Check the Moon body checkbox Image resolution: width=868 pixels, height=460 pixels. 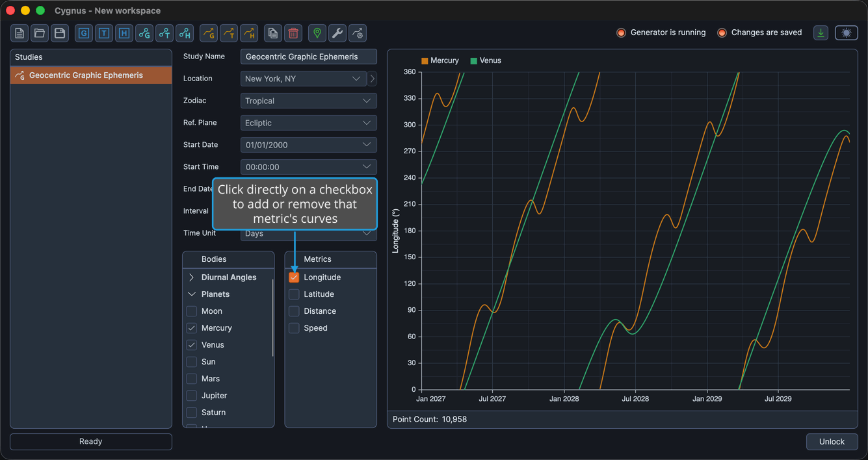(x=192, y=311)
